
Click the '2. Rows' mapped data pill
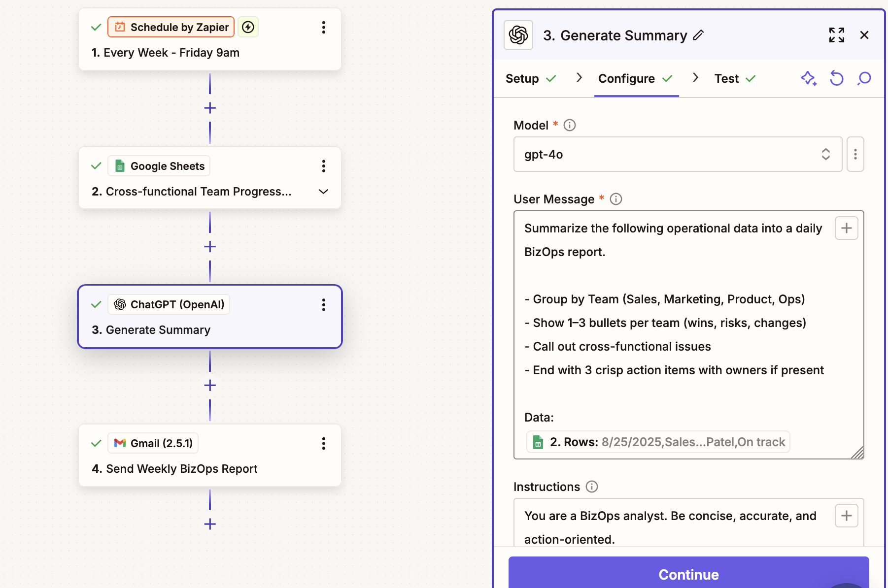point(658,442)
